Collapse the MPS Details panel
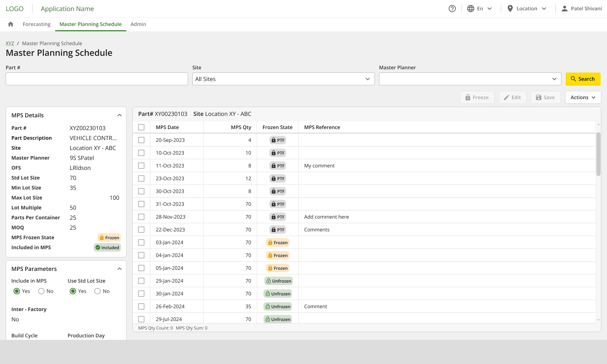Screen dimensions: 607x364 pyautogui.click(x=120, y=115)
